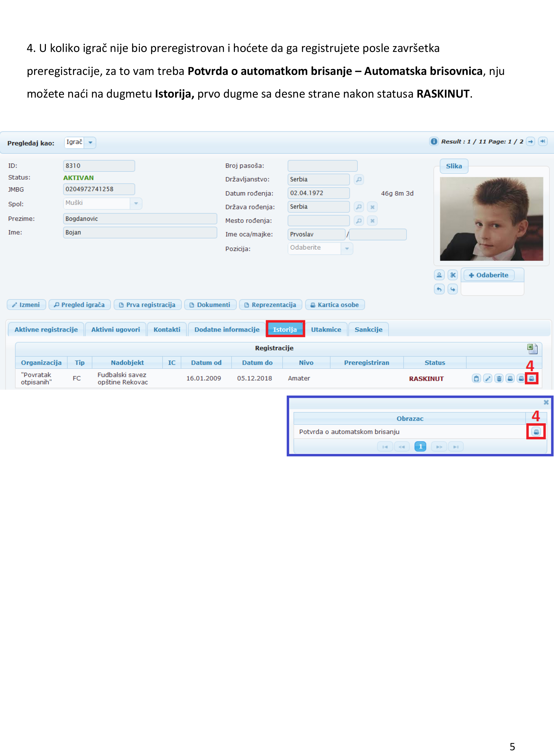Click the Prezime input field
This screenshot has width=554, height=756.
pos(140,219)
